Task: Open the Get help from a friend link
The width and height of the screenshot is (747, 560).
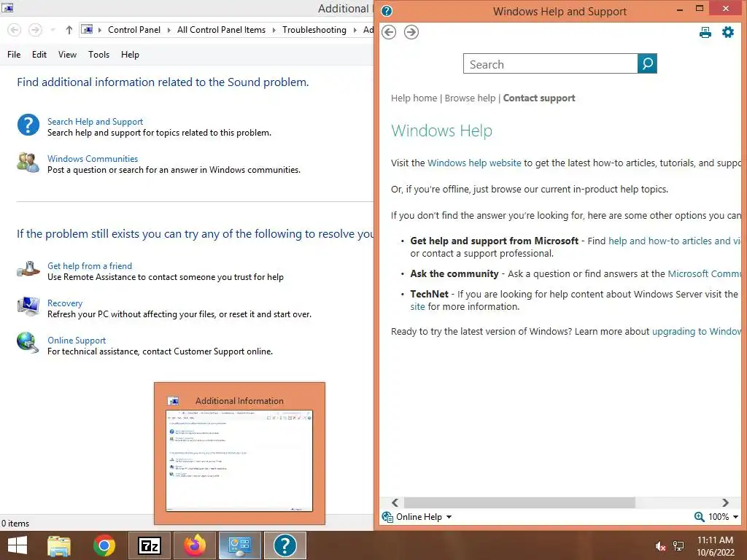Action: [90, 265]
